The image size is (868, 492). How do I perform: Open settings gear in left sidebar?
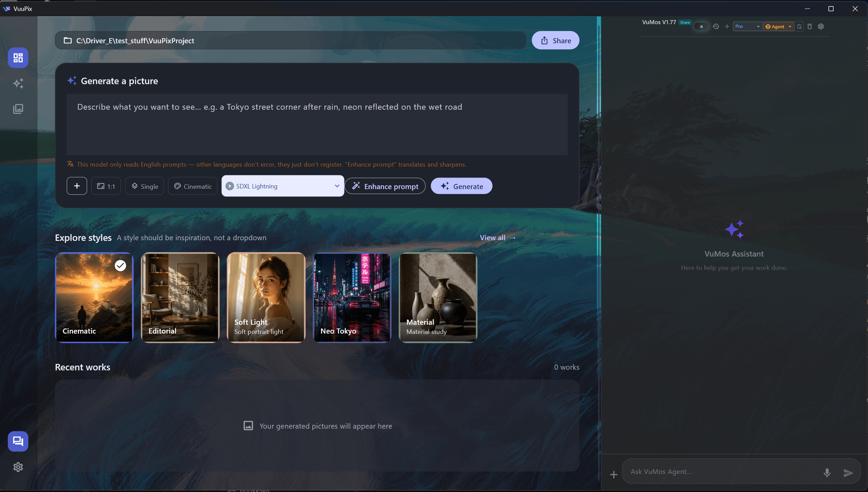(18, 467)
